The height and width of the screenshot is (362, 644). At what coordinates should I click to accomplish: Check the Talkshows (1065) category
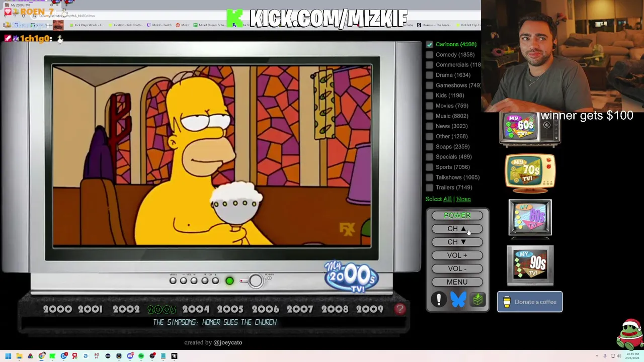[429, 177]
